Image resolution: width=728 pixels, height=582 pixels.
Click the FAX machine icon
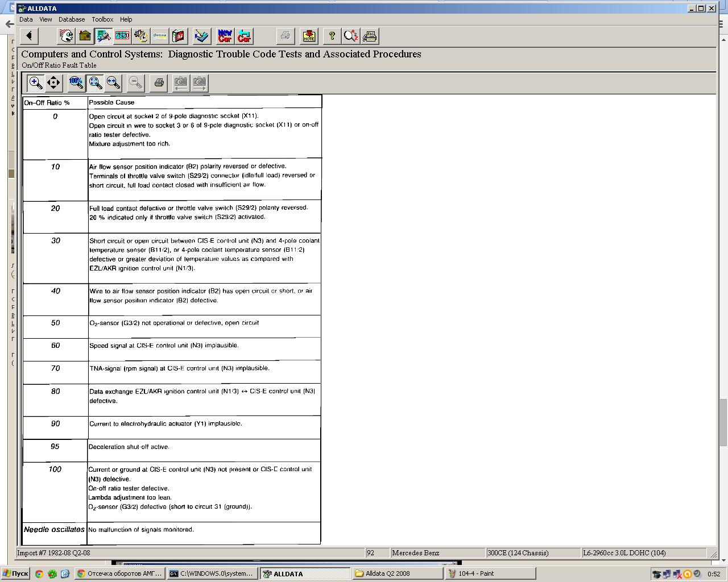pos(370,36)
